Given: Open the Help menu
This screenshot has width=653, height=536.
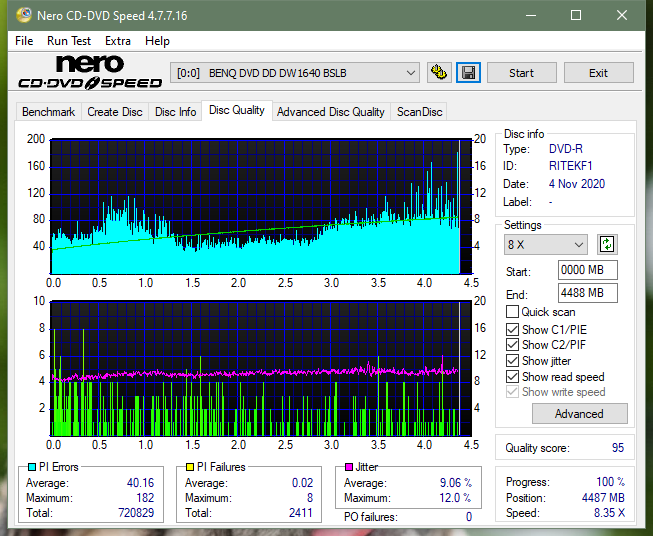Looking at the screenshot, I should point(157,41).
